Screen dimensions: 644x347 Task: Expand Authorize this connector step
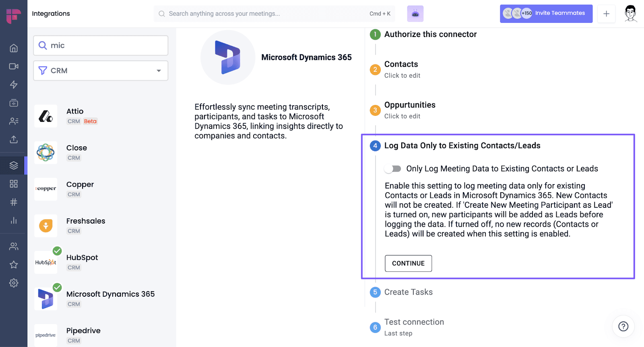[430, 34]
